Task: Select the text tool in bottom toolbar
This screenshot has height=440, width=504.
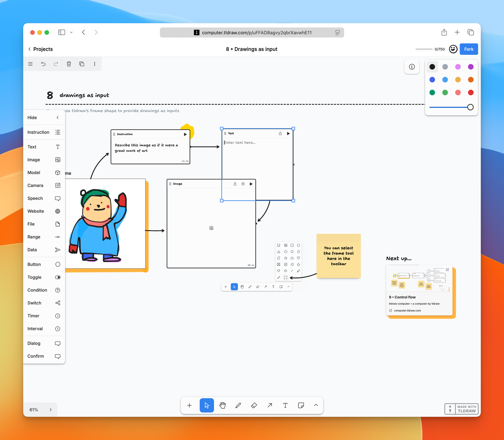Action: click(x=285, y=405)
